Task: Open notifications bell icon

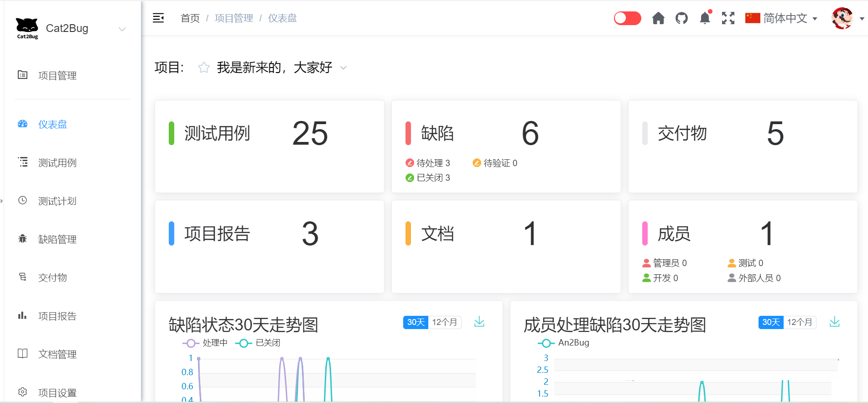Action: 705,18
